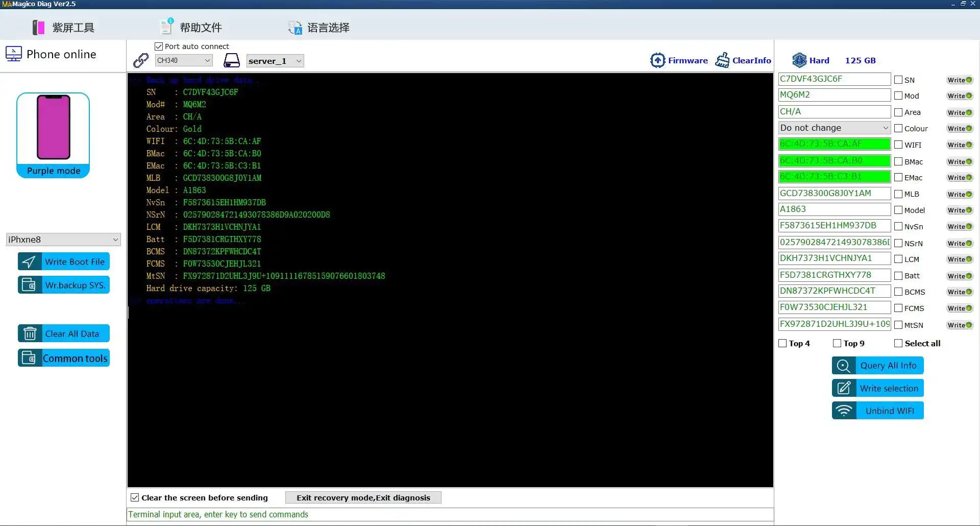Click the Wr.backup SYS. icon

click(x=29, y=285)
